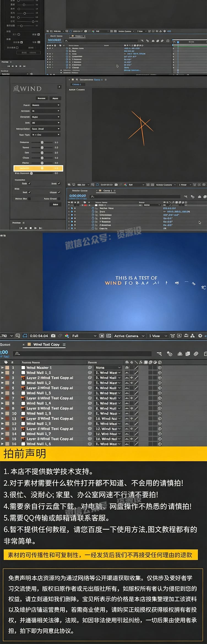Enable Frame Blending icon in Wind Test Copy timeline
The image size is (207, 644).
pos(188,353)
